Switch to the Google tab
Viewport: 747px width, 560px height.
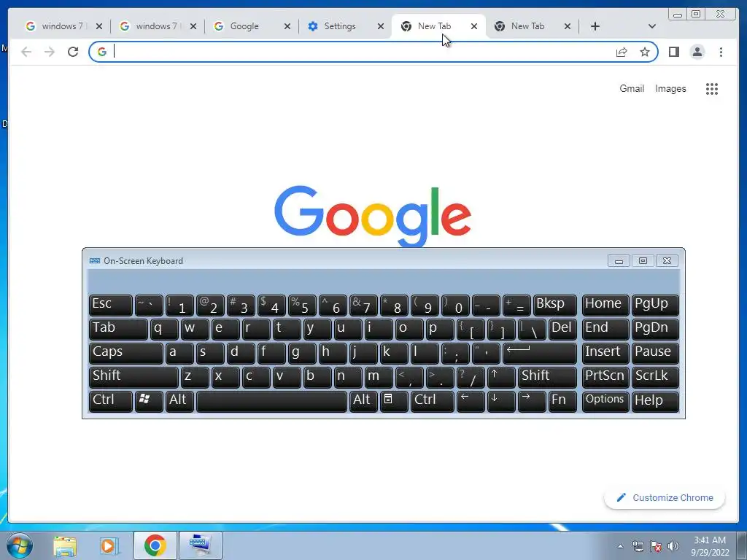point(244,26)
